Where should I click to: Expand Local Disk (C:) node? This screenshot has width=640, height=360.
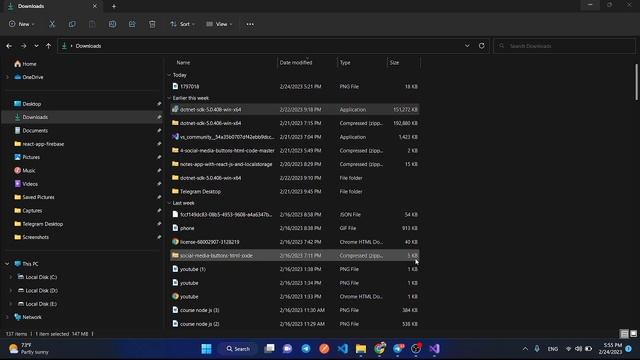pyautogui.click(x=11, y=277)
